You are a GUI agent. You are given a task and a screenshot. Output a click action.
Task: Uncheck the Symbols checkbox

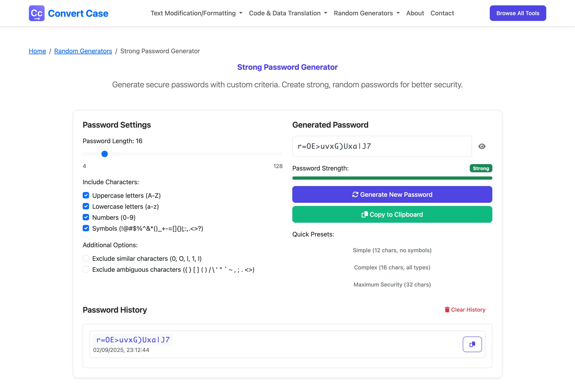tap(86, 228)
